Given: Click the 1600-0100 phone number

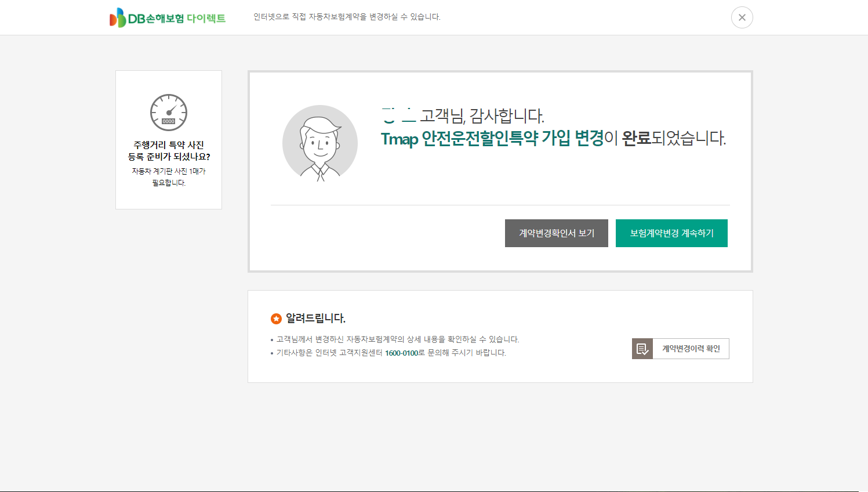Looking at the screenshot, I should [x=401, y=353].
